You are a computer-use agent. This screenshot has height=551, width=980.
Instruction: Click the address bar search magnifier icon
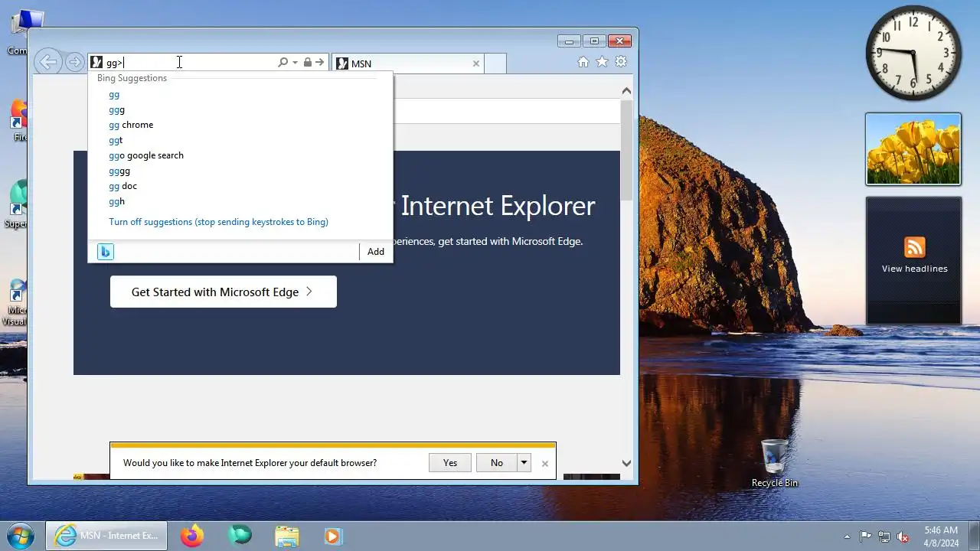[283, 63]
